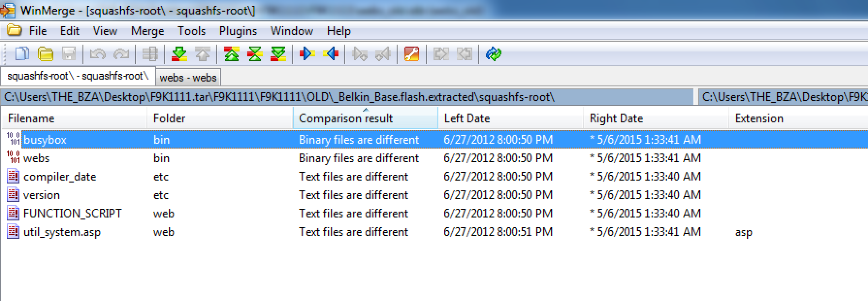Open Options wrench icon
Screen dimensions: 868x301
click(x=411, y=54)
